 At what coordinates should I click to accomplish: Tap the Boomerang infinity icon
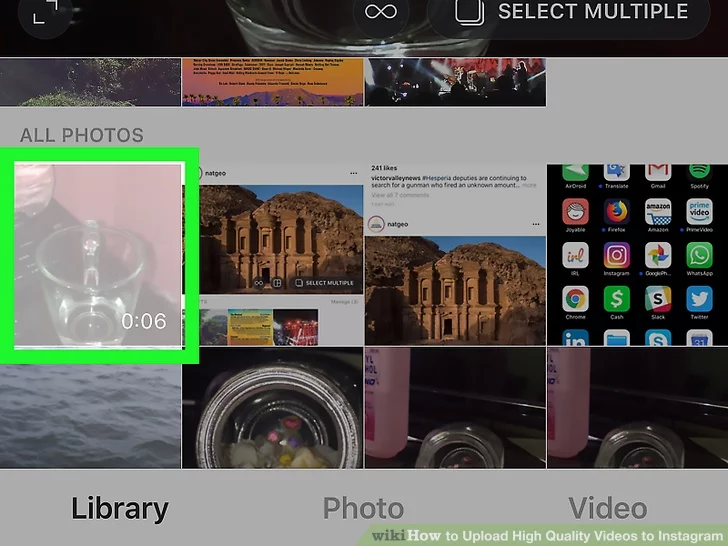[381, 12]
